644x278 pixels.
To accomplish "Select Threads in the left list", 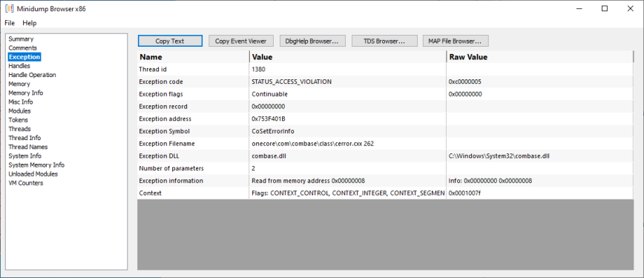I will point(20,129).
